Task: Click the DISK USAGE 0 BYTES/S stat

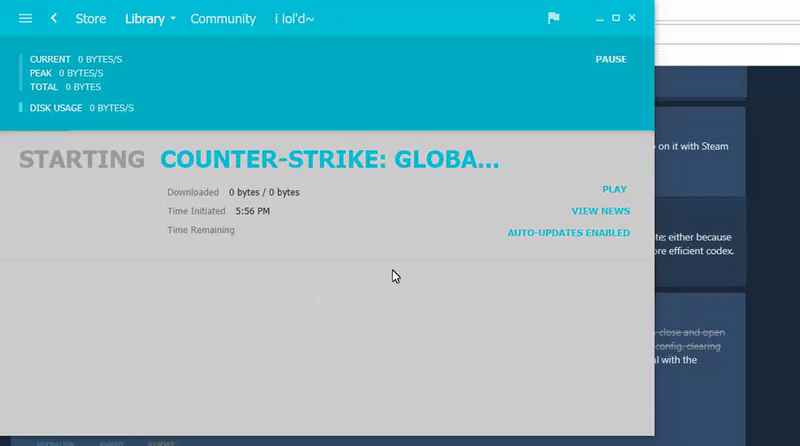Action: 82,108
